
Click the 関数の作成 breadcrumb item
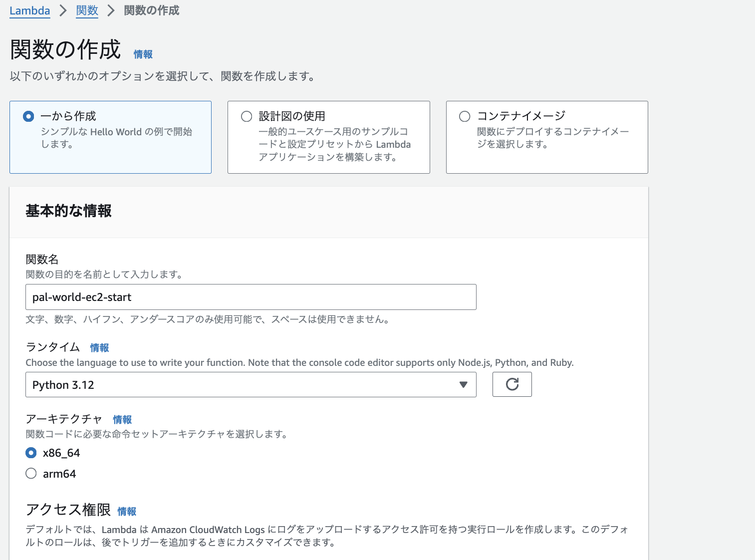tap(151, 10)
